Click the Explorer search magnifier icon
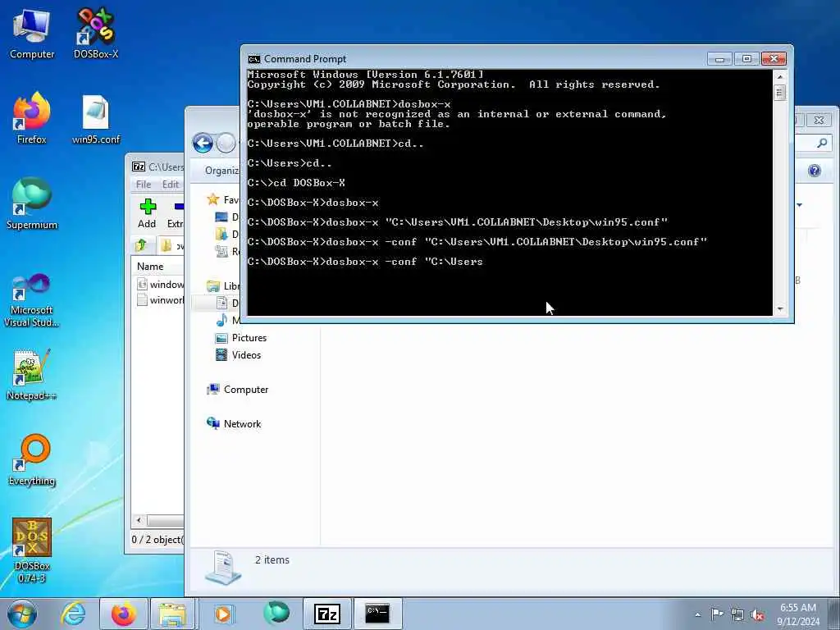The image size is (840, 630). tap(822, 143)
